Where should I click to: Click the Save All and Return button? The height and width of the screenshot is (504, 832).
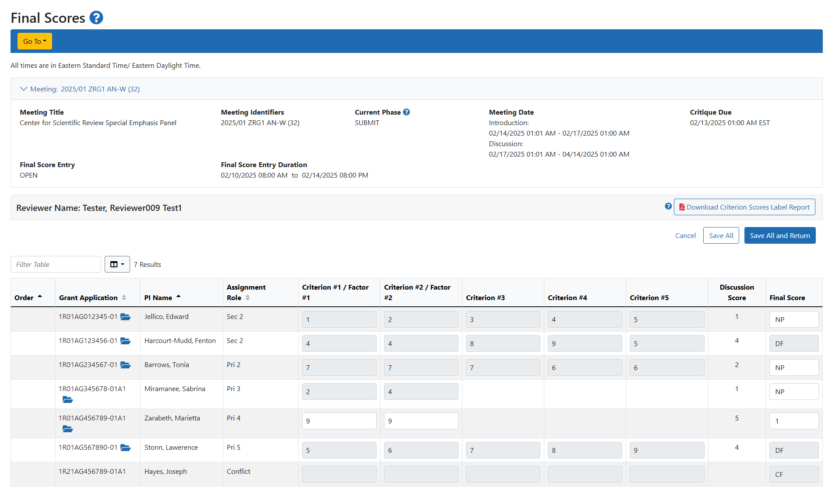tap(779, 235)
